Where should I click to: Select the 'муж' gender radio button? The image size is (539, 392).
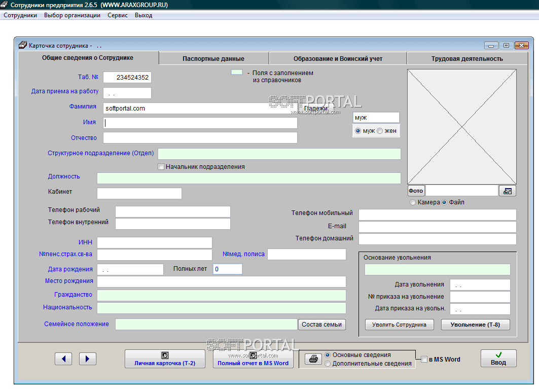tap(358, 131)
